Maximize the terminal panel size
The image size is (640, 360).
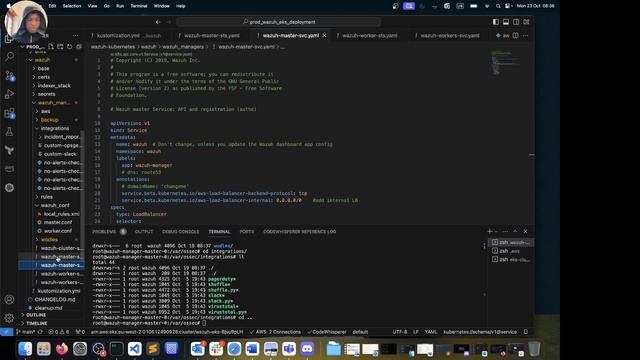(x=515, y=231)
